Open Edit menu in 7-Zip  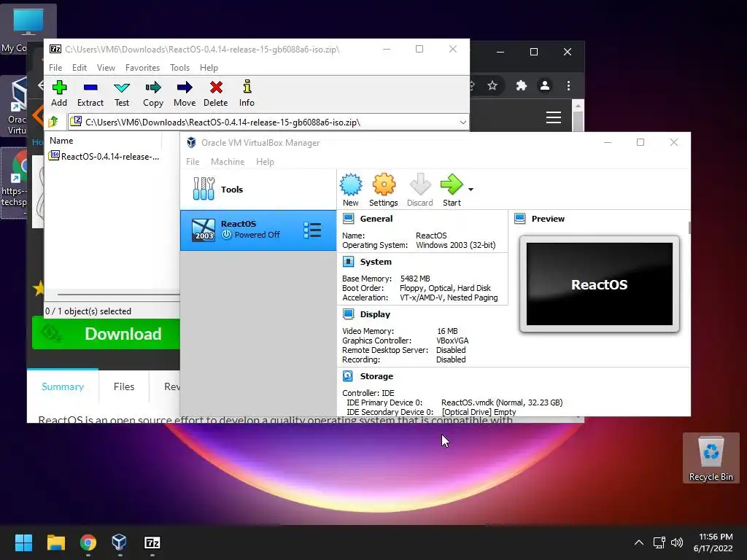coord(80,68)
